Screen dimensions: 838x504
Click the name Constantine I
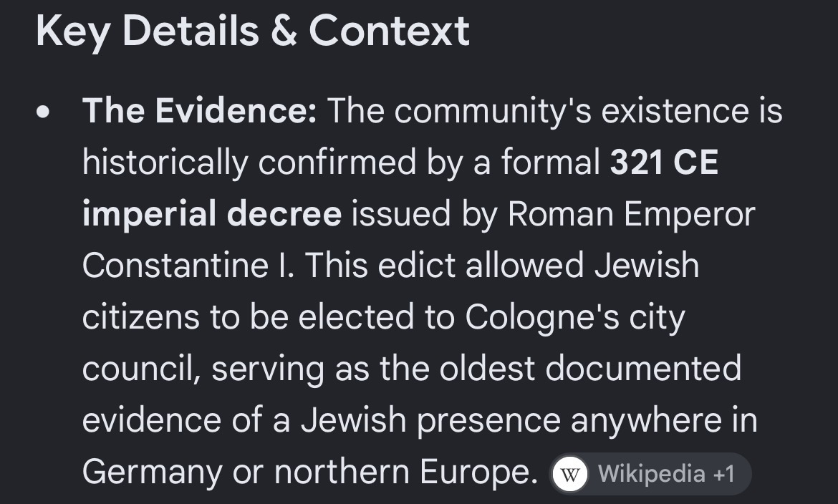188,265
